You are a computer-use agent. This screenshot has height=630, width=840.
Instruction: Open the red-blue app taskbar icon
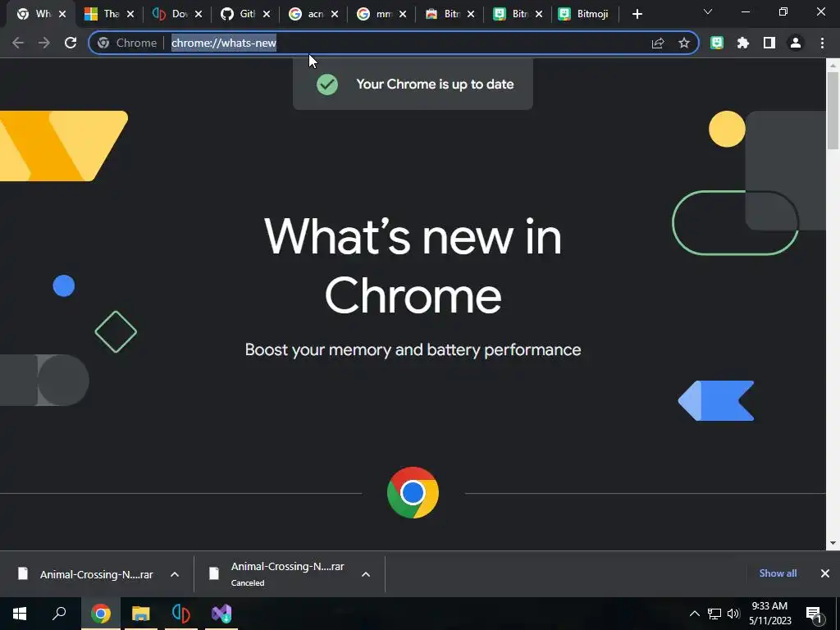point(181,614)
